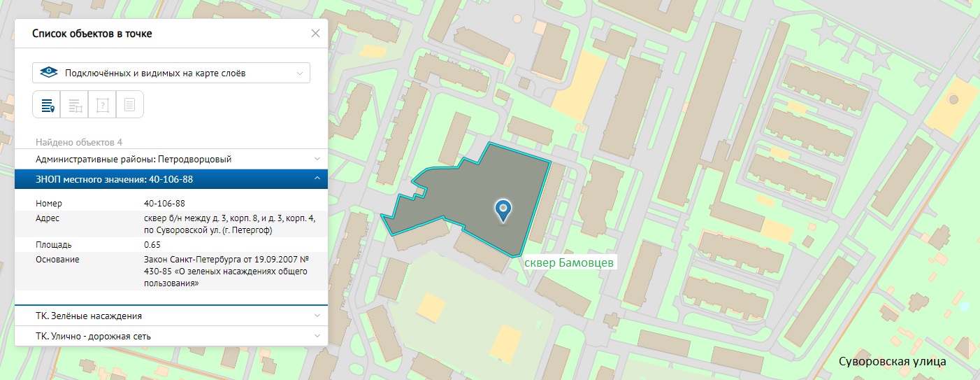
Task: Click the 'Суворовская улица' street label
Action: pos(893,362)
